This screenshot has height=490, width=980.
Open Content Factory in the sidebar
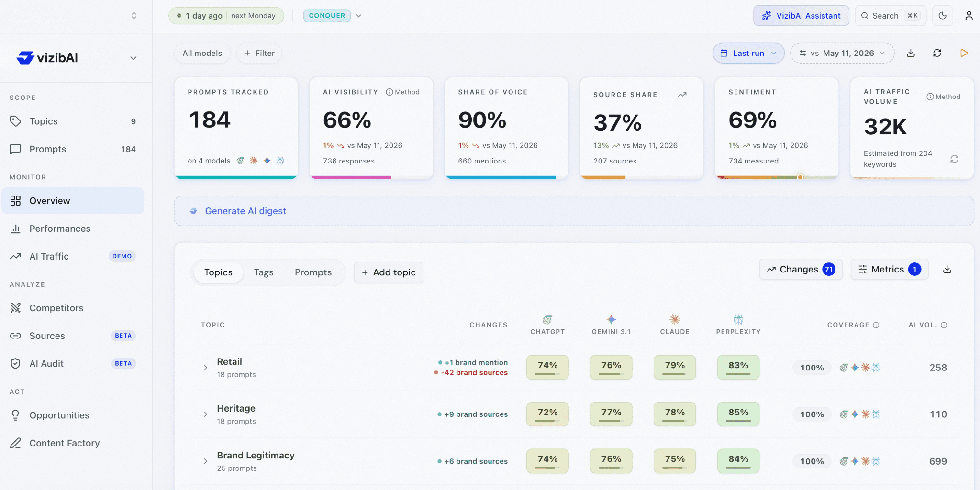[73, 443]
